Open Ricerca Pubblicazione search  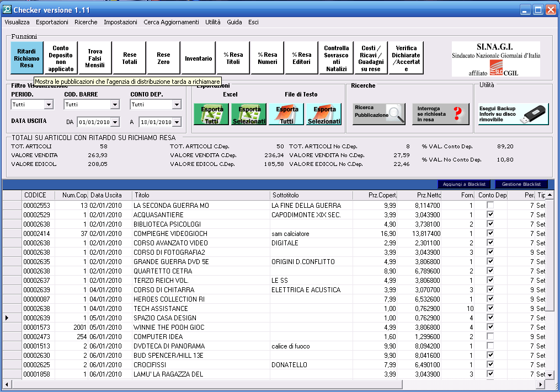click(379, 114)
